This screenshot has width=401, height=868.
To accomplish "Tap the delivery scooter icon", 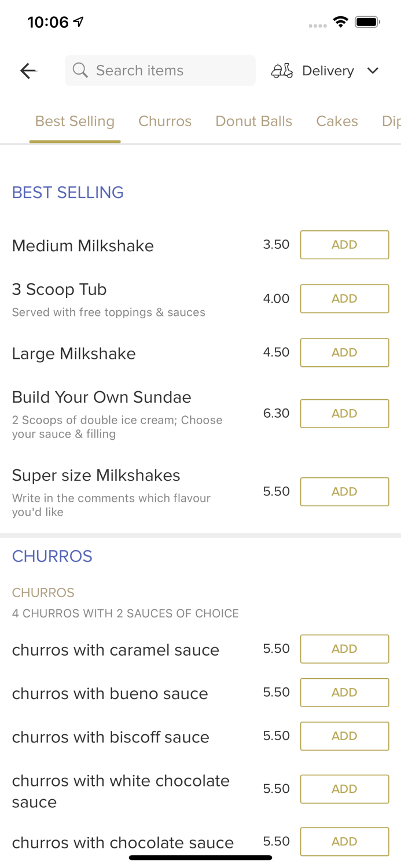I will tap(282, 71).
